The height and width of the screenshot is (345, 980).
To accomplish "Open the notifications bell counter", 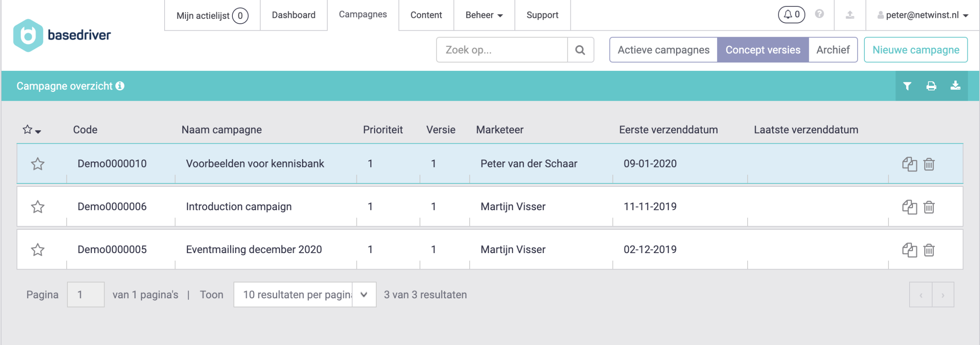I will (x=791, y=15).
